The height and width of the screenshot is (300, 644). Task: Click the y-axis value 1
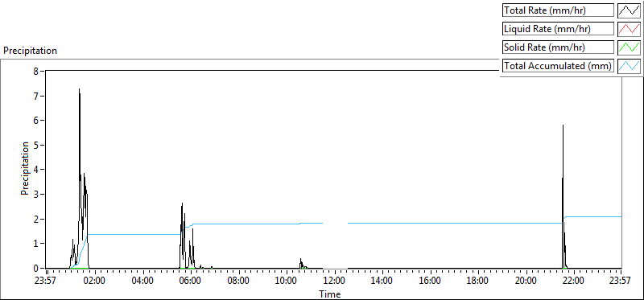(x=35, y=244)
